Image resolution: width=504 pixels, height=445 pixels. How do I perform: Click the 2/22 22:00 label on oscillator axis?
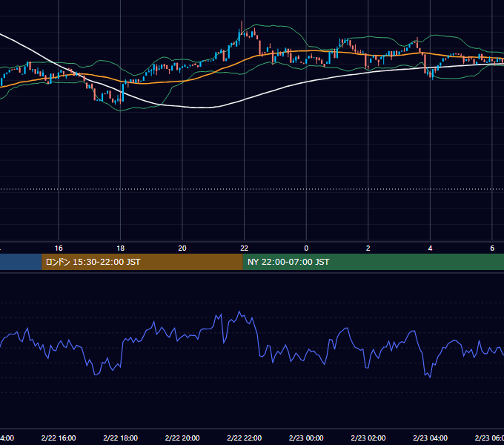tap(245, 438)
